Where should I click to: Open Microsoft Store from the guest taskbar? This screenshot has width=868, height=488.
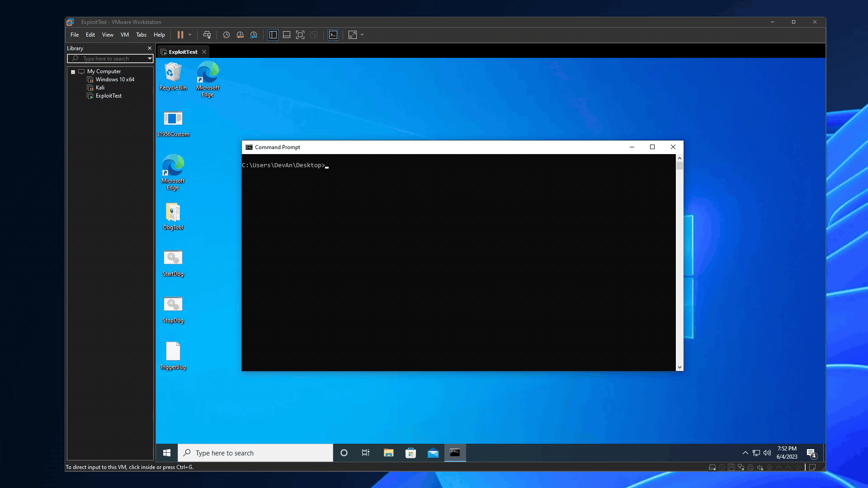tap(410, 453)
